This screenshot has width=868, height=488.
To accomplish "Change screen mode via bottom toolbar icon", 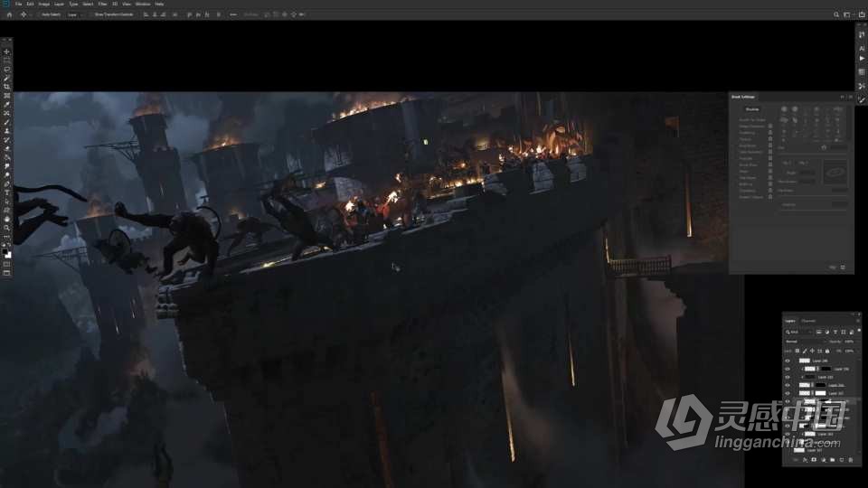I will point(6,273).
